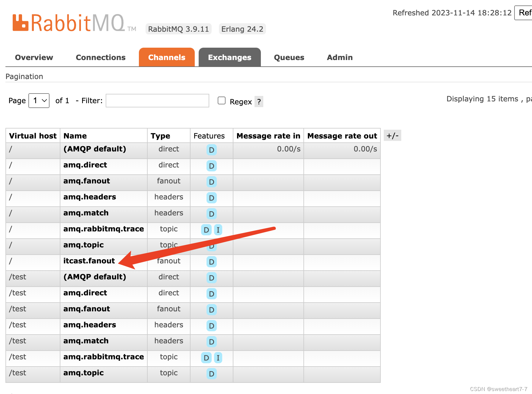Viewport: 532px width, 394px height.
Task: Switch to the Overview tab
Action: coord(34,57)
